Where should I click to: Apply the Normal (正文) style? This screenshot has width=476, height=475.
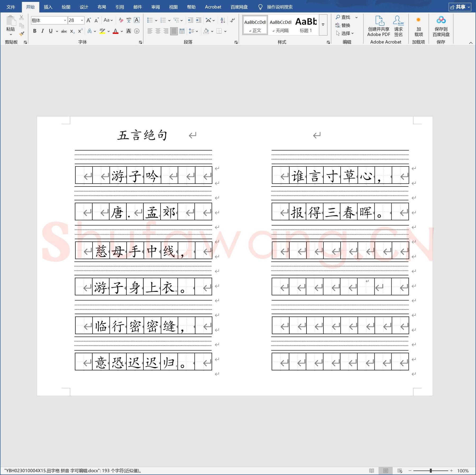[x=255, y=25]
